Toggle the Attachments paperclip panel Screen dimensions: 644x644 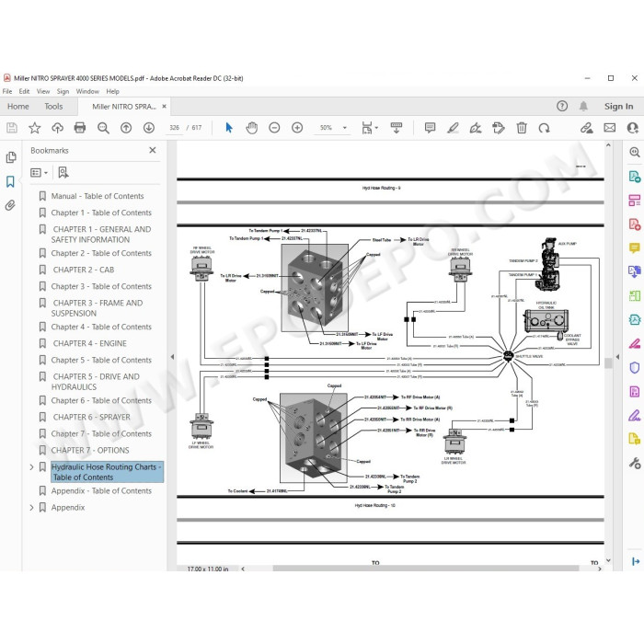[x=10, y=205]
